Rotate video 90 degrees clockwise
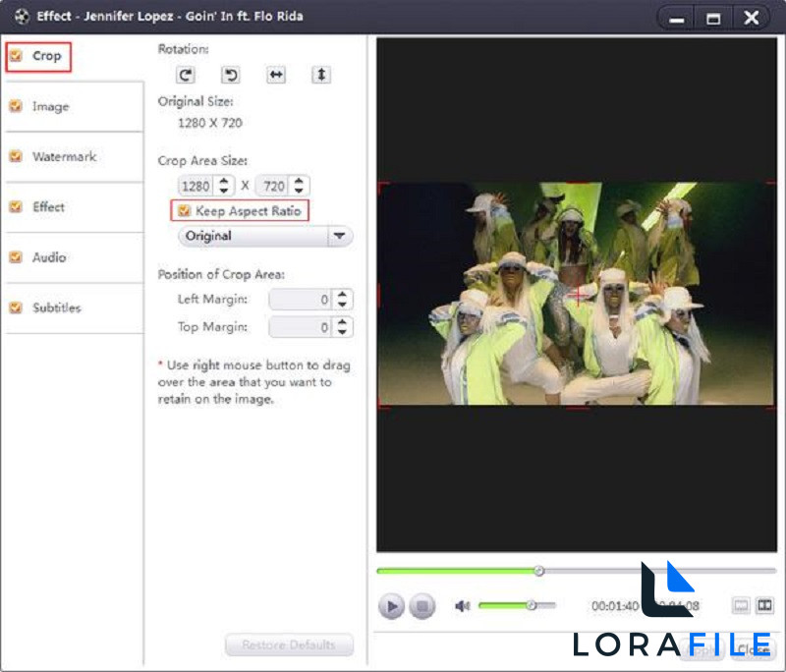This screenshot has width=786, height=672. click(186, 76)
